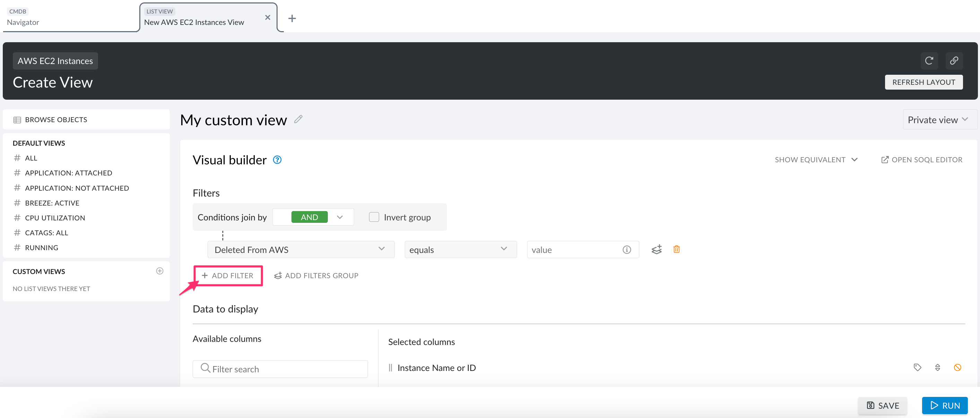This screenshot has height=418, width=980.
Task: Select the CPU Utilization default view
Action: coord(55,217)
